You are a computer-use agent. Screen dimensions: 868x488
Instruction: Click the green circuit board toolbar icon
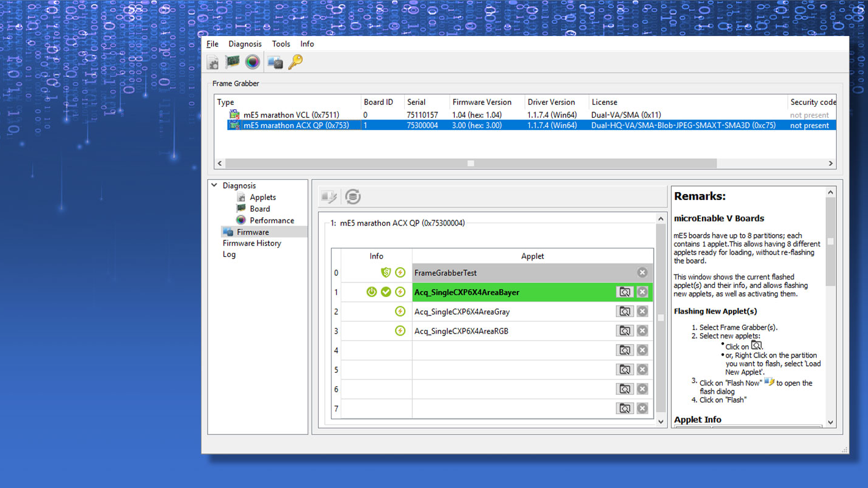coord(233,62)
